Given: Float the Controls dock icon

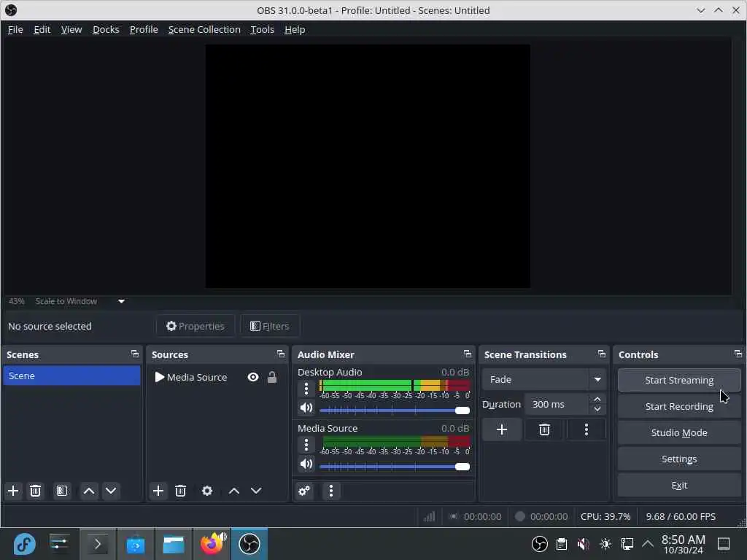Looking at the screenshot, I should (x=738, y=354).
